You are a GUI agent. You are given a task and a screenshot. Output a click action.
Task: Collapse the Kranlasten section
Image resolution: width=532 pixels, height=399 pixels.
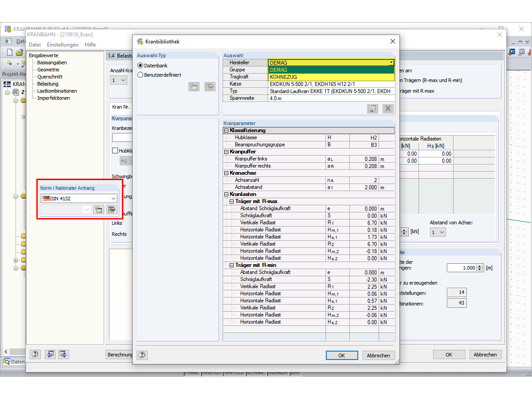227,194
